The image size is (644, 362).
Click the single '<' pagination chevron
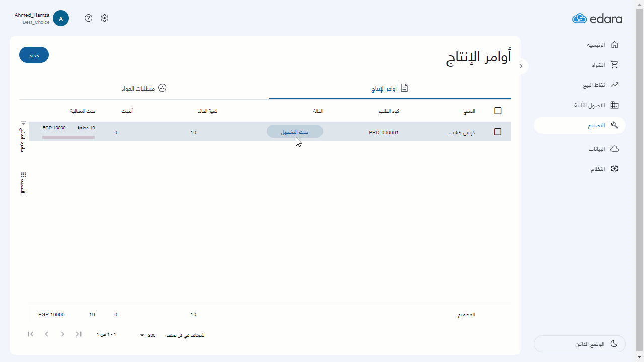[x=47, y=334]
